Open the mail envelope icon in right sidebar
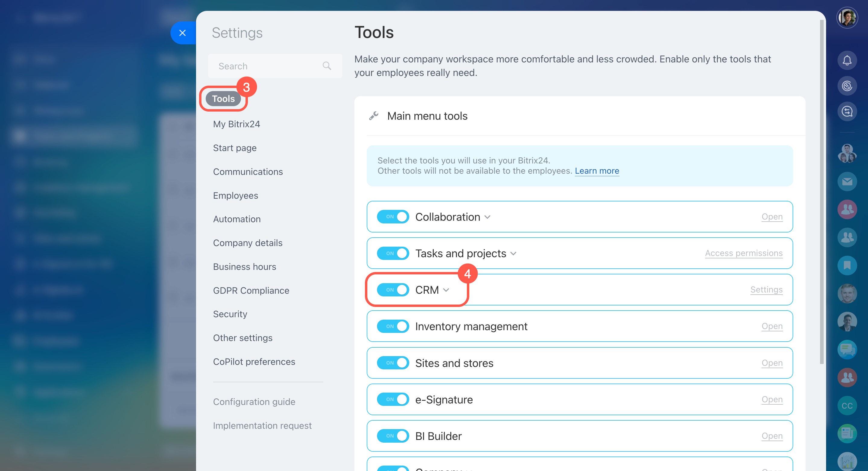This screenshot has width=868, height=471. coord(847,182)
